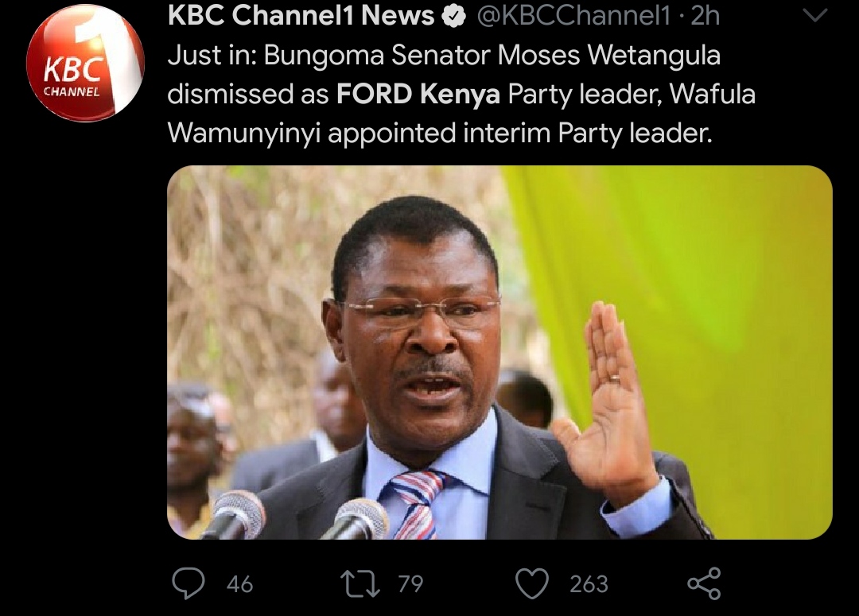Open the KBC Channel1 News display name
Image resolution: width=859 pixels, height=616 pixels.
point(301,17)
